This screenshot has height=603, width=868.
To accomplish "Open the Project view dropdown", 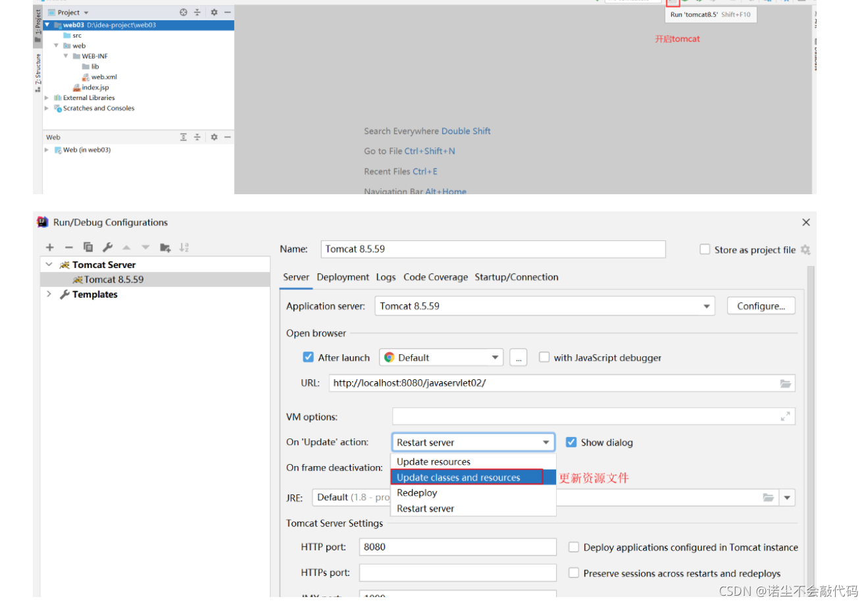I will 68,13.
